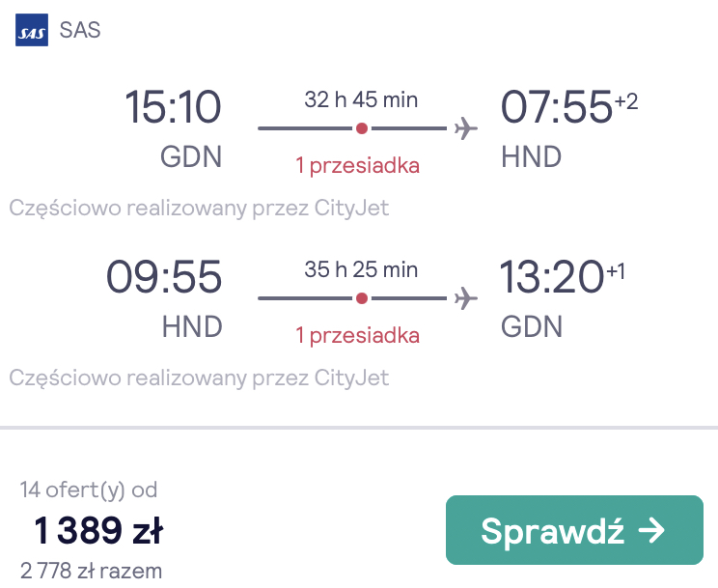Click the 35 h 25 min duration
Screen dimensions: 718x588
361,269
